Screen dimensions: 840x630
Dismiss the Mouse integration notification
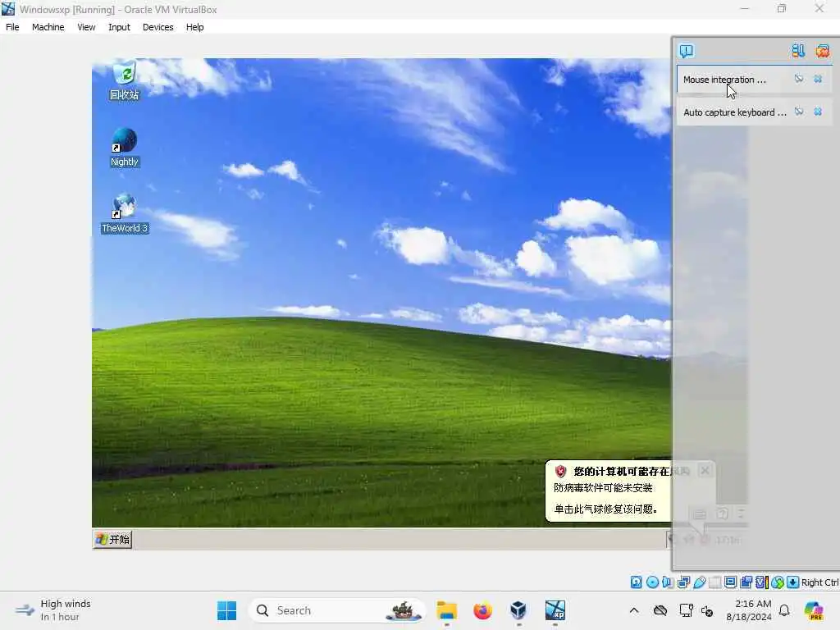[818, 79]
